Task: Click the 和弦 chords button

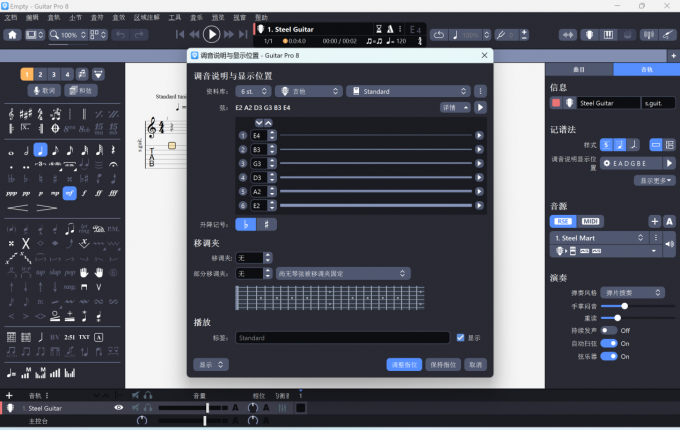Action: click(x=81, y=91)
